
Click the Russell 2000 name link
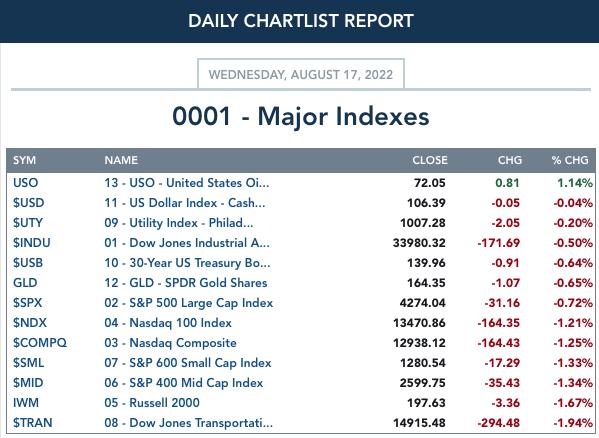152,402
